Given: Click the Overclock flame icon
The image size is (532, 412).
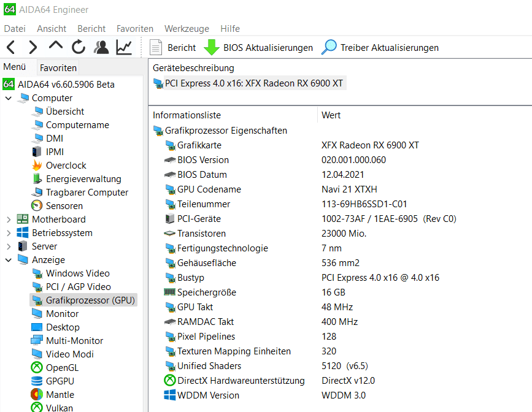Looking at the screenshot, I should (37, 166).
